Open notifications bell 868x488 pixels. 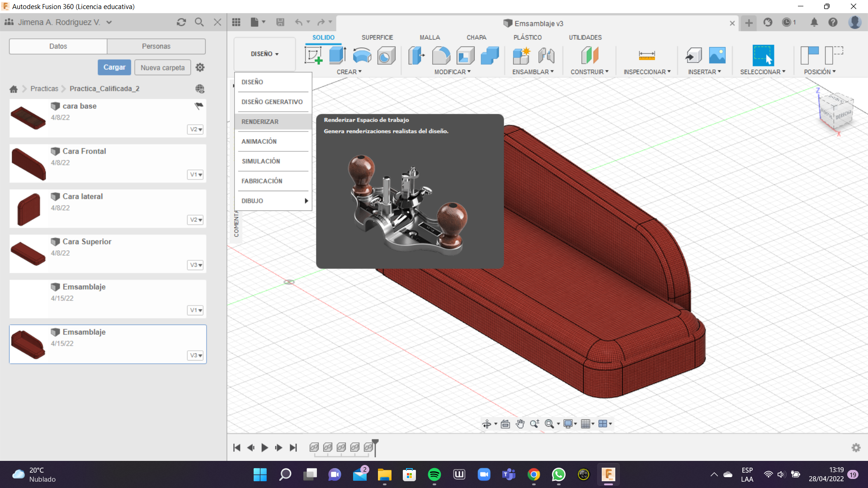814,22
